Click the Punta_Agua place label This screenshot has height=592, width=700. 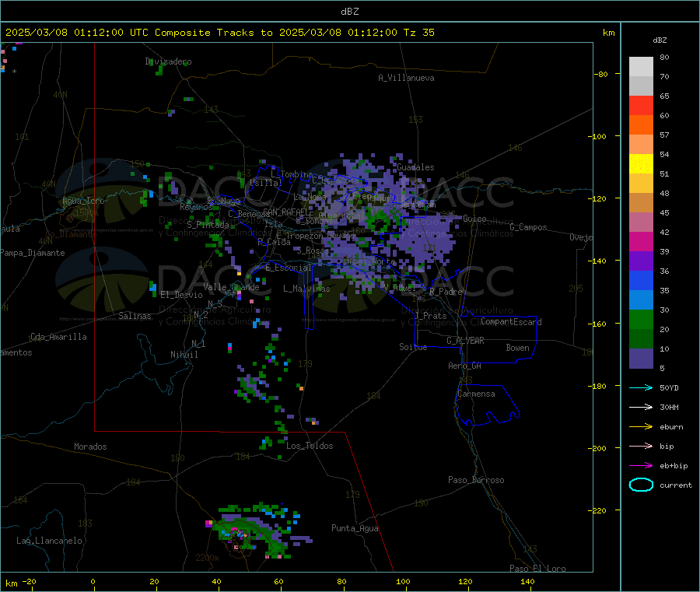355,529
